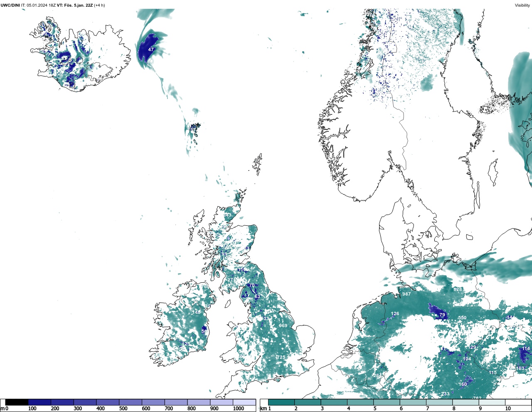Click the '126' value over the Netherlands
The image size is (532, 412).
tap(395, 314)
